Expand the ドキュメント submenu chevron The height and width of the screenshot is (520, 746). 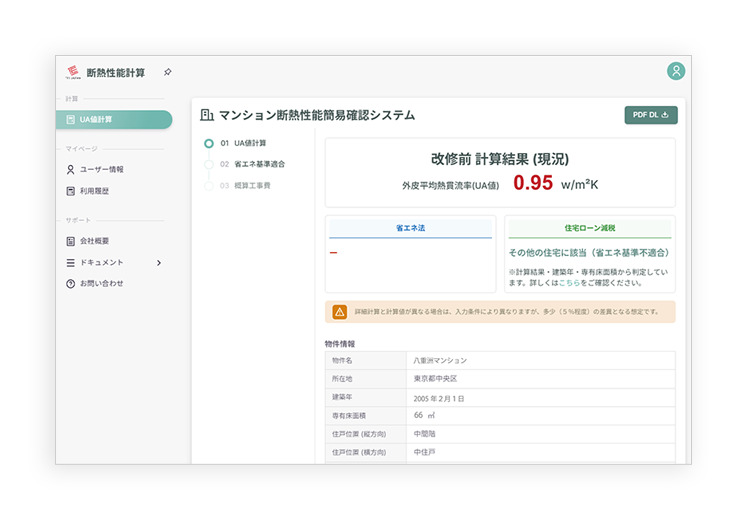point(159,262)
